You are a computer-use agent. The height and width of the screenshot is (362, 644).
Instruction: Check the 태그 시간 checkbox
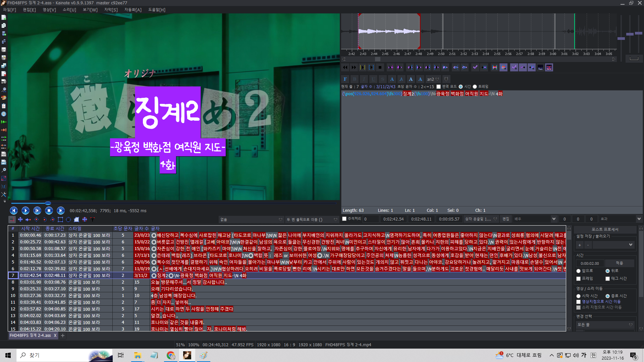(607, 279)
